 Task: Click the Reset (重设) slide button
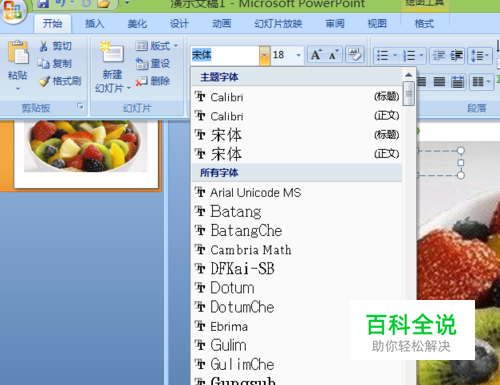click(x=153, y=63)
